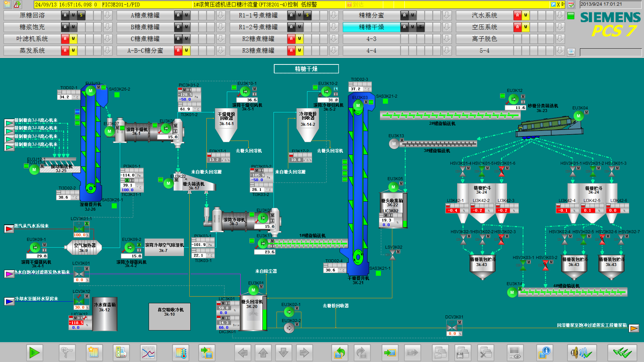Click the 4-3 area button
Viewport: 644px width, 362px height.
point(371,39)
